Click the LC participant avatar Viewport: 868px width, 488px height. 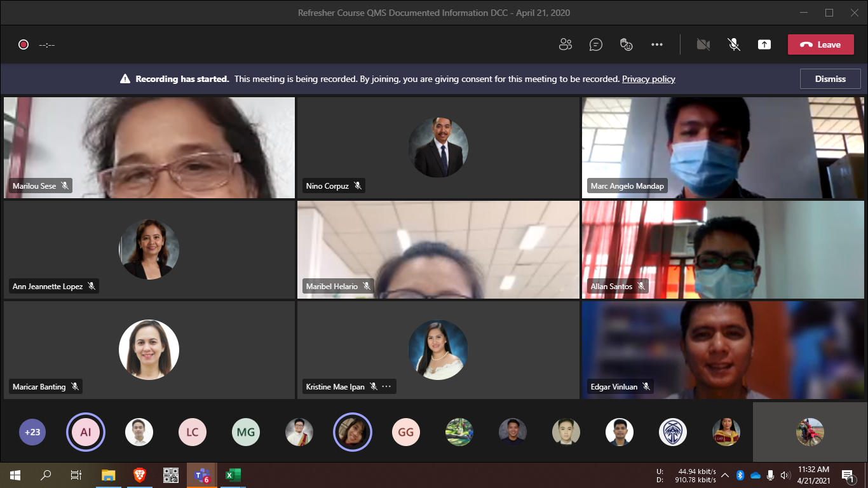193,432
